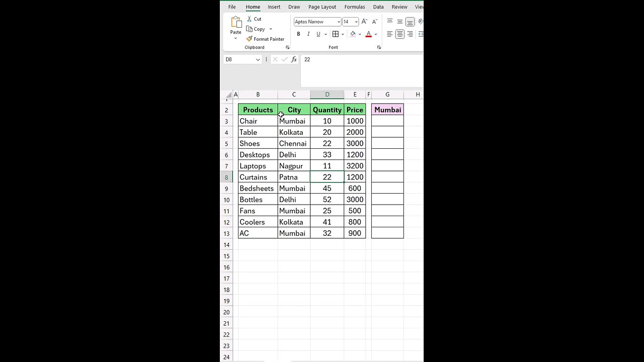Switch to the Review tab
The height and width of the screenshot is (362, 644).
pyautogui.click(x=399, y=7)
